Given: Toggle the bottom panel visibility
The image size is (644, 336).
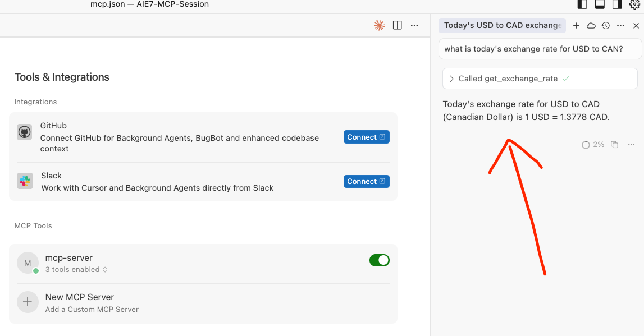Looking at the screenshot, I should (x=599, y=4).
